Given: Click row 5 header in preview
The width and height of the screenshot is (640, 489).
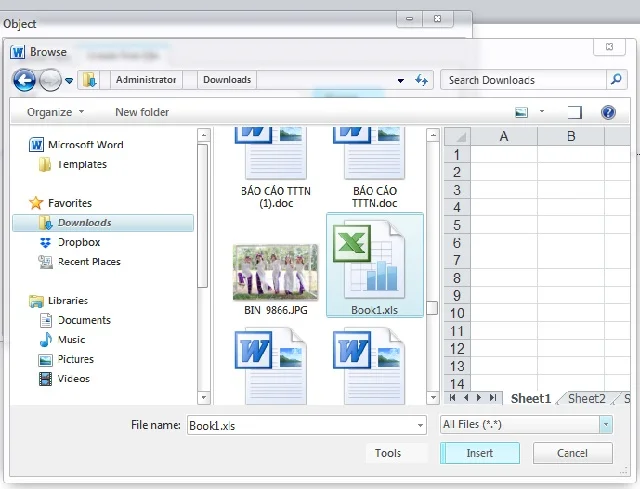Looking at the screenshot, I should pyautogui.click(x=457, y=225).
